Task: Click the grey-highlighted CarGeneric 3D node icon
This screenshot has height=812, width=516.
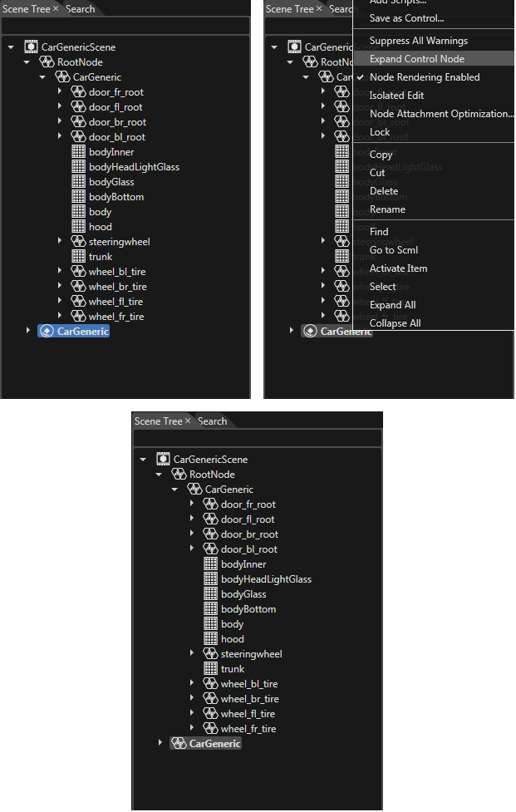Action: [x=179, y=743]
